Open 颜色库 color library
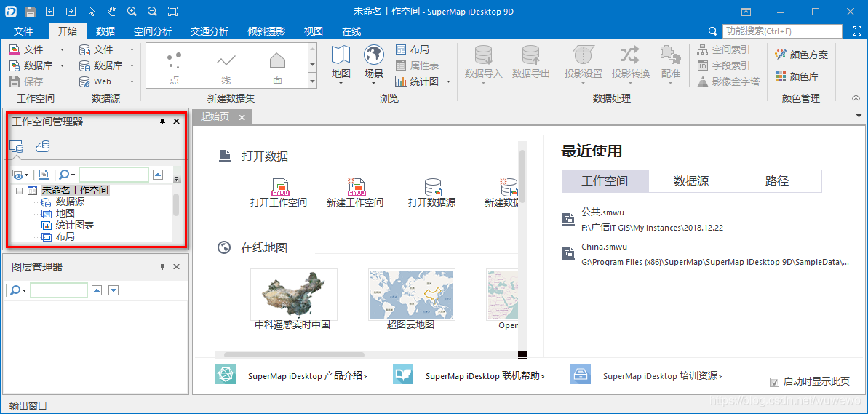 coord(797,76)
